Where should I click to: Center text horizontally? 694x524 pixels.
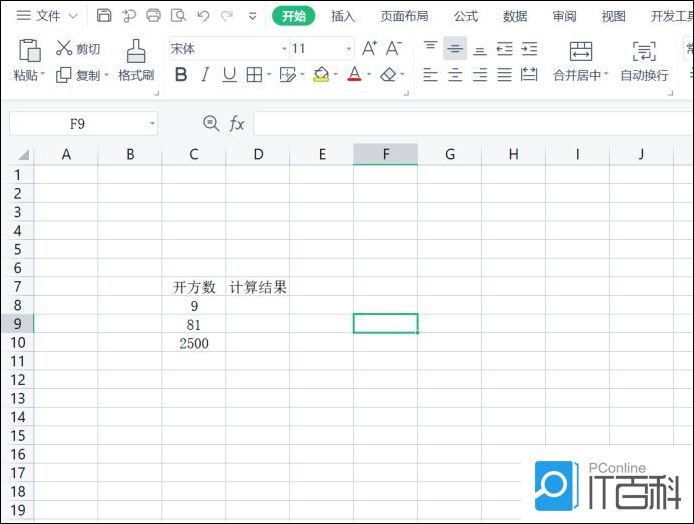click(455, 75)
